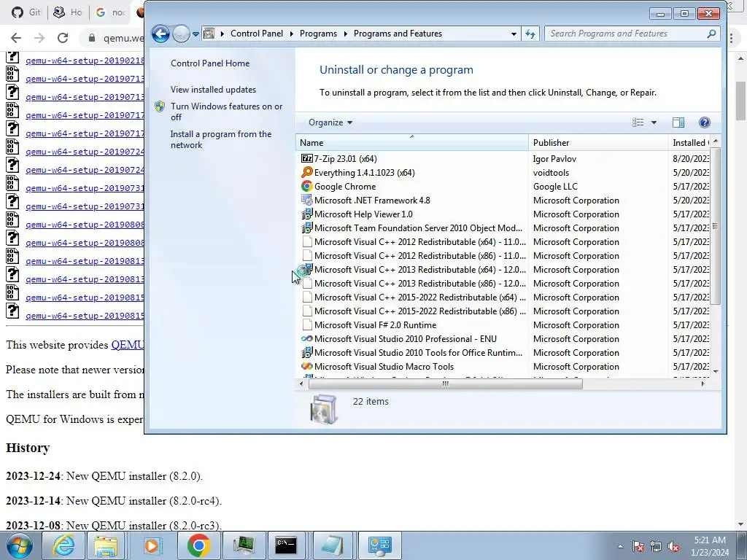Image resolution: width=747 pixels, height=560 pixels.
Task: Refresh the Programs and Features list
Action: pos(530,34)
